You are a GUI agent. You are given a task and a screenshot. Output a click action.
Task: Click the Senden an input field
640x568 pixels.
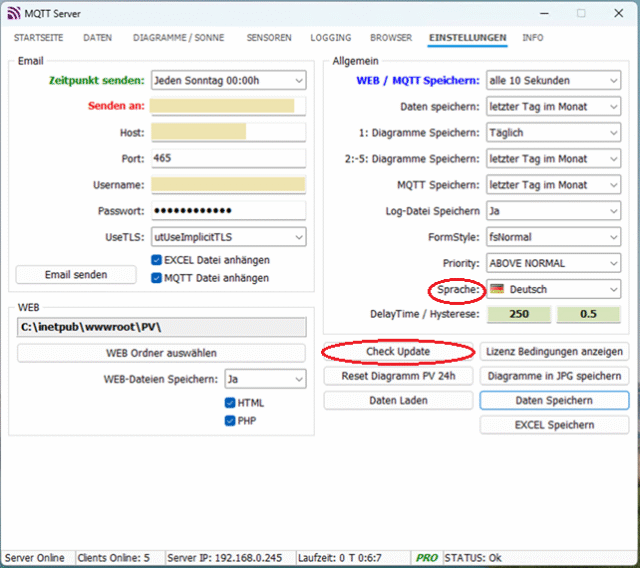click(229, 106)
